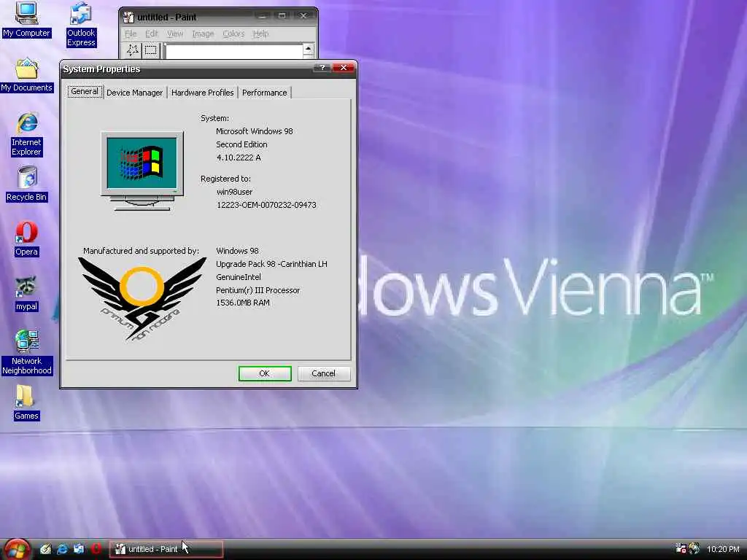Click the "Pentium(r) III Processor" text
Viewport: 747px width, 560px height.
pyautogui.click(x=258, y=290)
